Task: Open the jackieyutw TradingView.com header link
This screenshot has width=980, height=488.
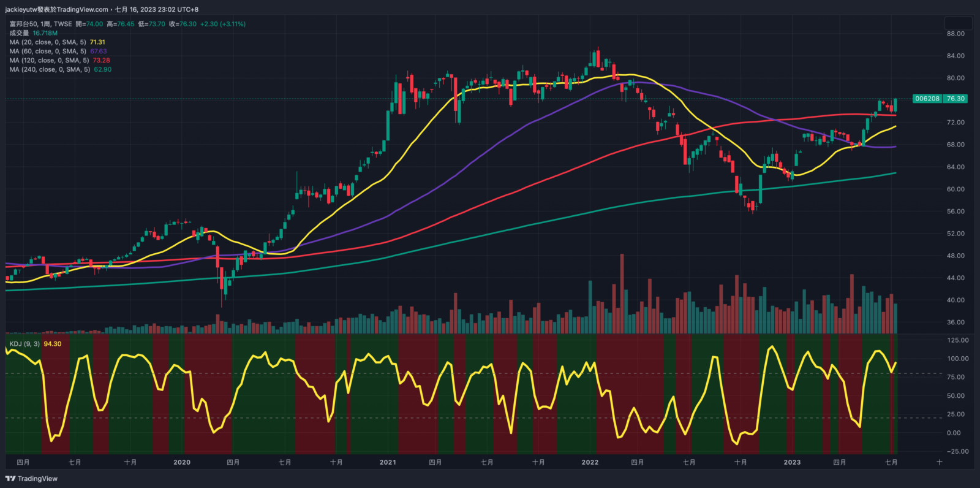Action: (x=56, y=9)
